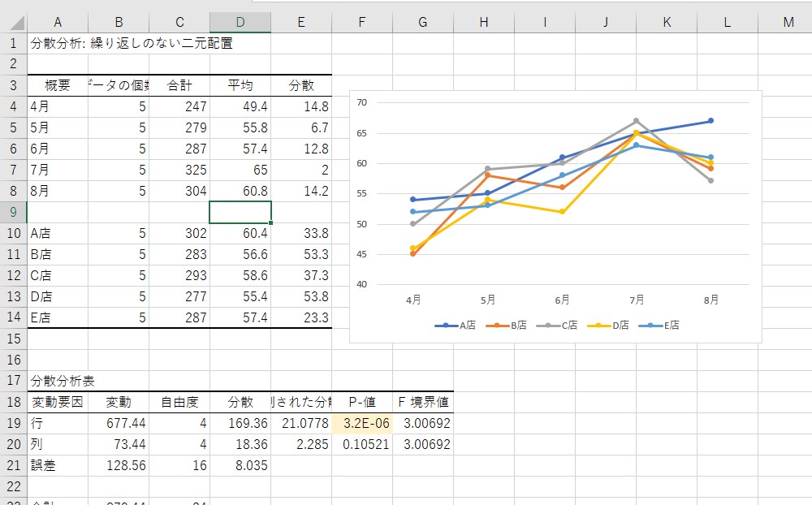Click the 概要 header cell
The width and height of the screenshot is (812, 505).
pos(58,85)
